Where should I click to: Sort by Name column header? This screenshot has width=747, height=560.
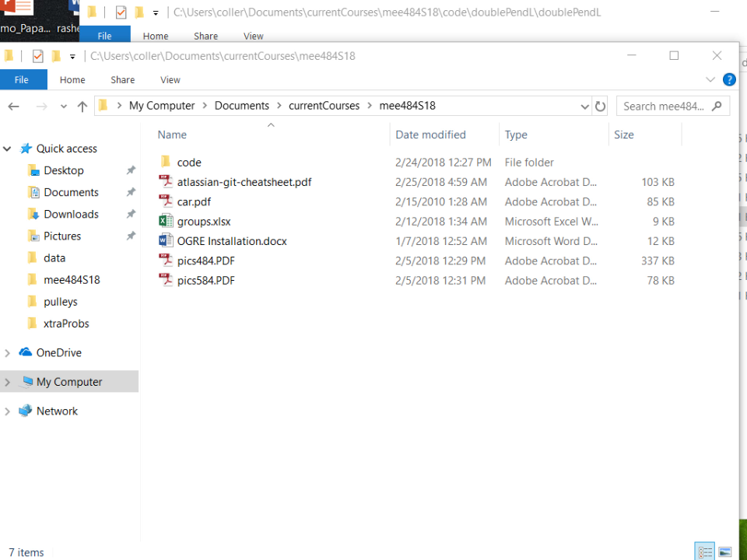coord(173,135)
